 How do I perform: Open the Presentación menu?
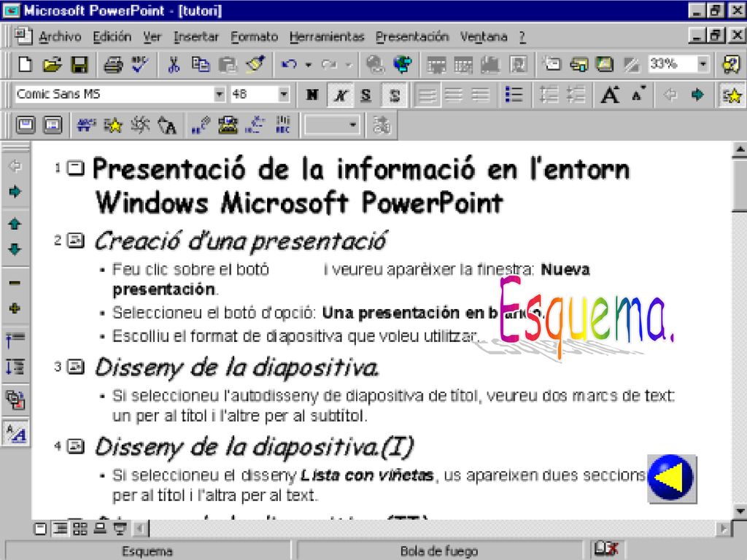click(x=412, y=36)
